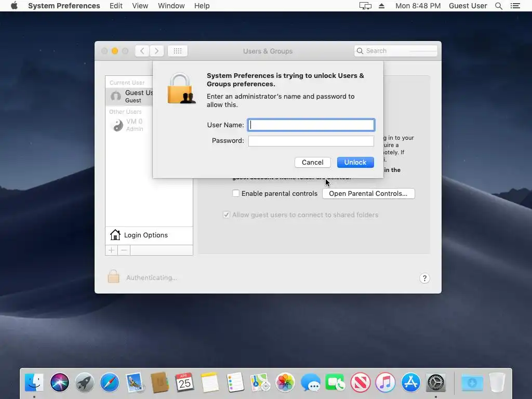Image resolution: width=532 pixels, height=399 pixels.
Task: Remove user with minus button
Action: tap(124, 250)
